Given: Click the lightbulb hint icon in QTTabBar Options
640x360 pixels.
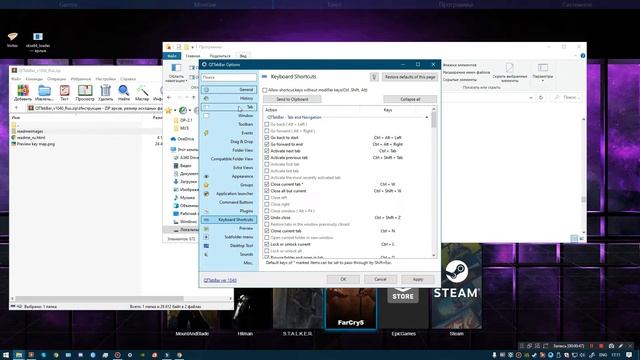Looking at the screenshot, I should point(374,77).
